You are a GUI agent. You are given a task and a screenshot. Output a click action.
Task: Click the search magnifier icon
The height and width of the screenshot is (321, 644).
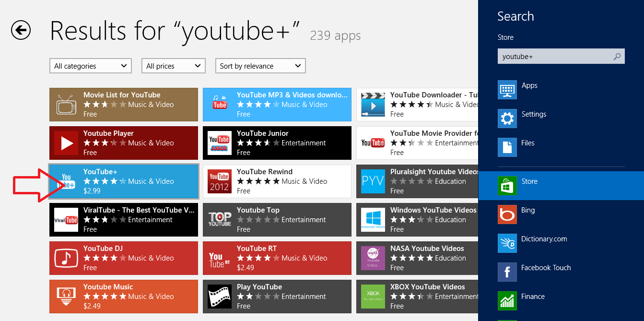coord(618,57)
